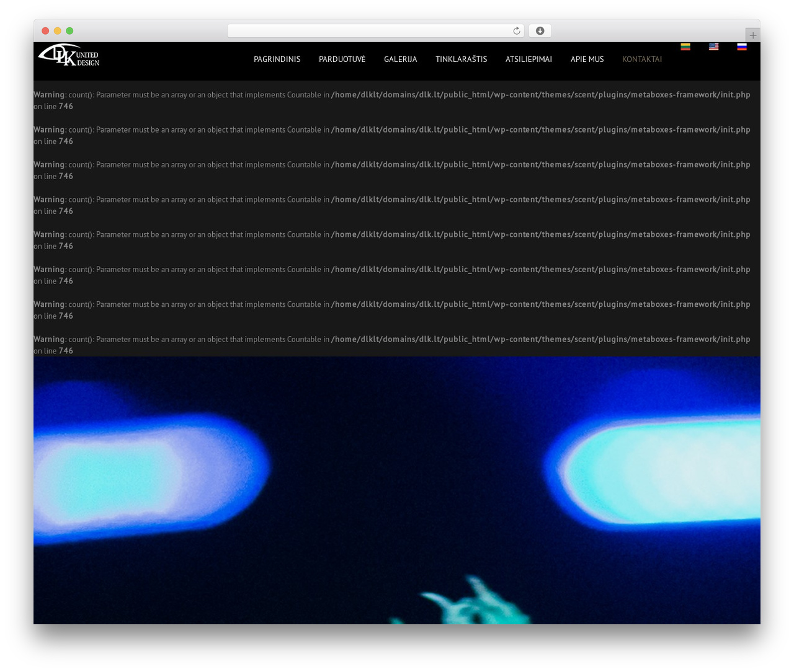Viewport: 794px width, 672px height.
Task: Reload the page using the refresh icon
Action: click(517, 31)
